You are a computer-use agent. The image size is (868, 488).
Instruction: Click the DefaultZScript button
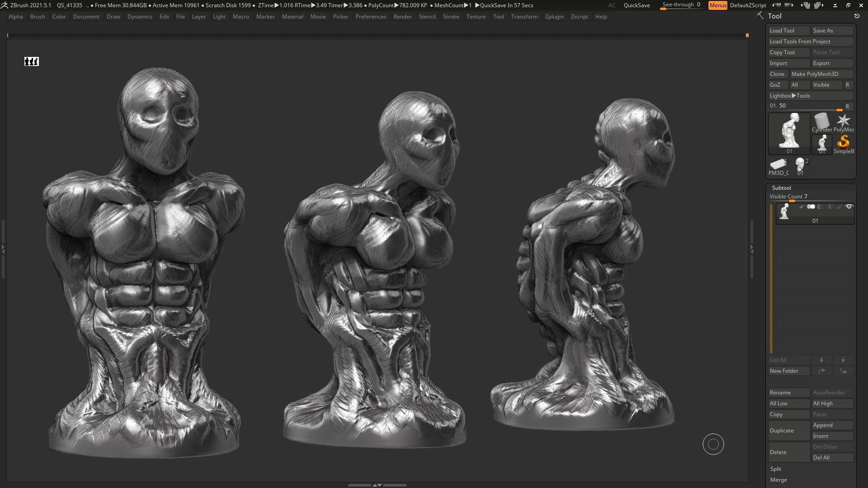[x=748, y=5]
